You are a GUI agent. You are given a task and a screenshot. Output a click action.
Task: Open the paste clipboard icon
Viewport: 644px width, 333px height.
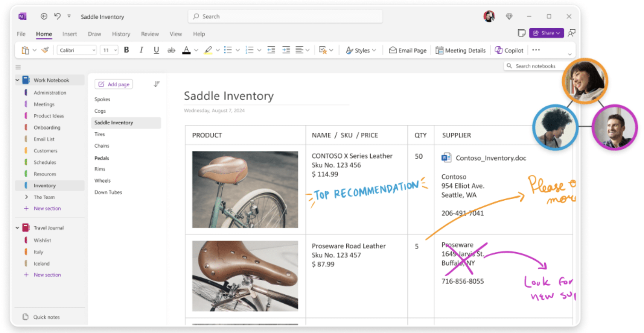(25, 50)
